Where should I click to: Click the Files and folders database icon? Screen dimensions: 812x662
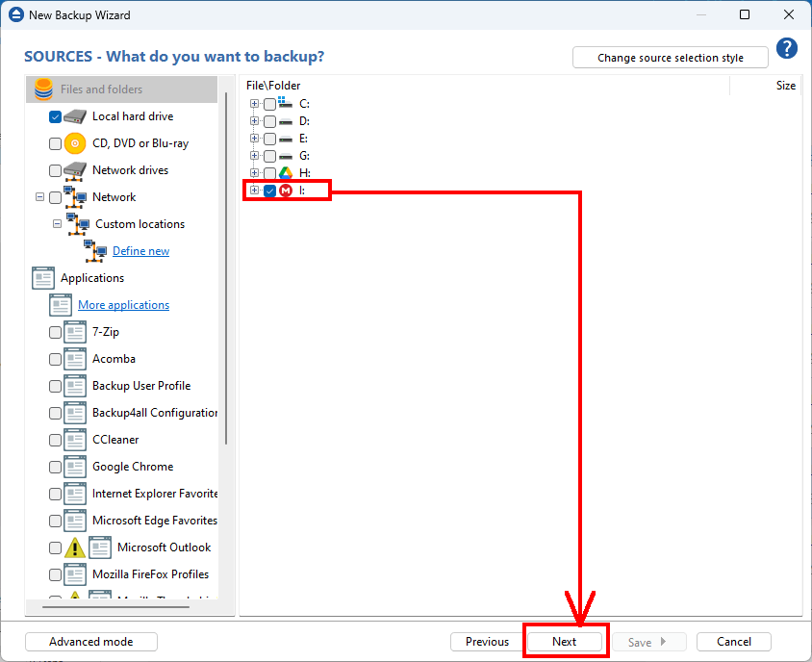[x=43, y=89]
